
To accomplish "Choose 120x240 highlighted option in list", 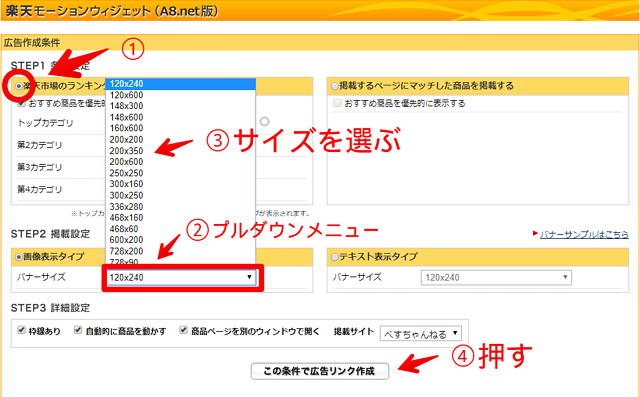I will click(180, 84).
